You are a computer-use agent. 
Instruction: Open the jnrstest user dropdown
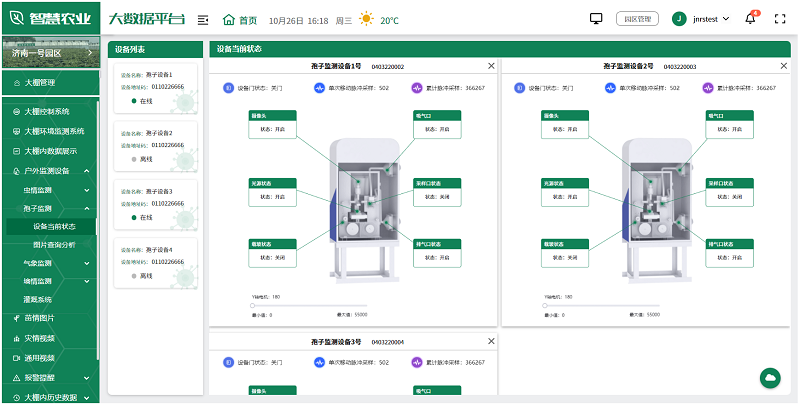pos(707,19)
